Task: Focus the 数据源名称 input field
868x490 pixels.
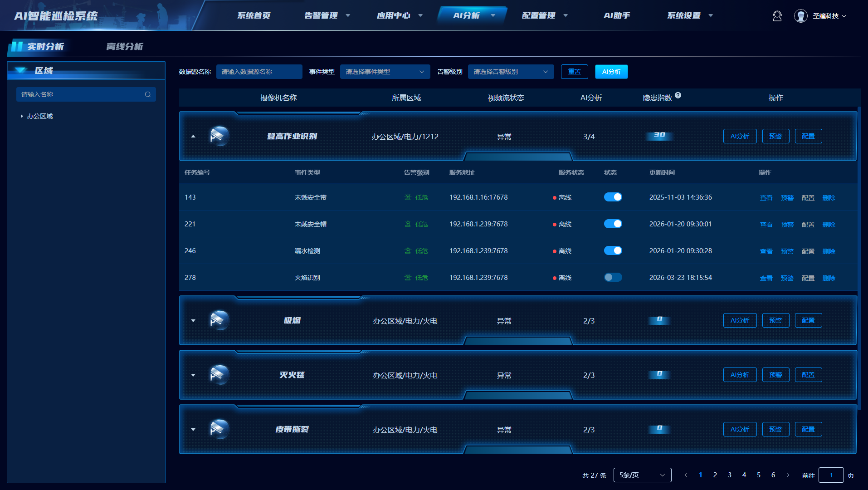Action: point(259,72)
